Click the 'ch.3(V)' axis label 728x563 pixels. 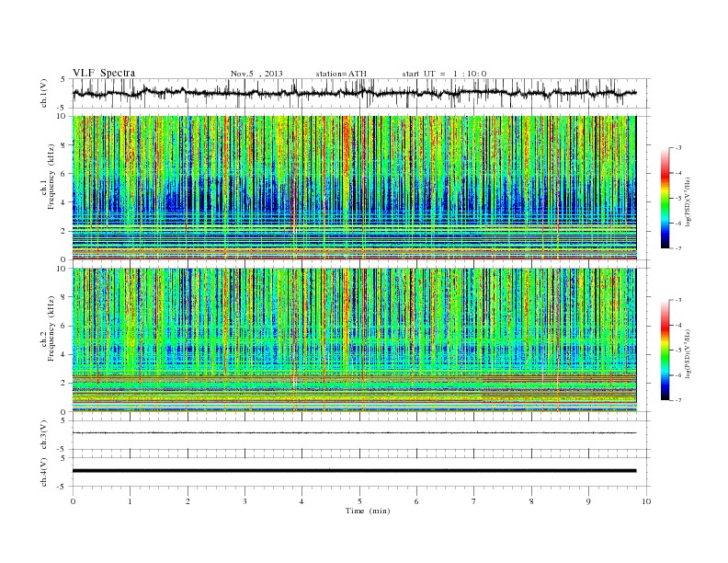click(x=44, y=435)
